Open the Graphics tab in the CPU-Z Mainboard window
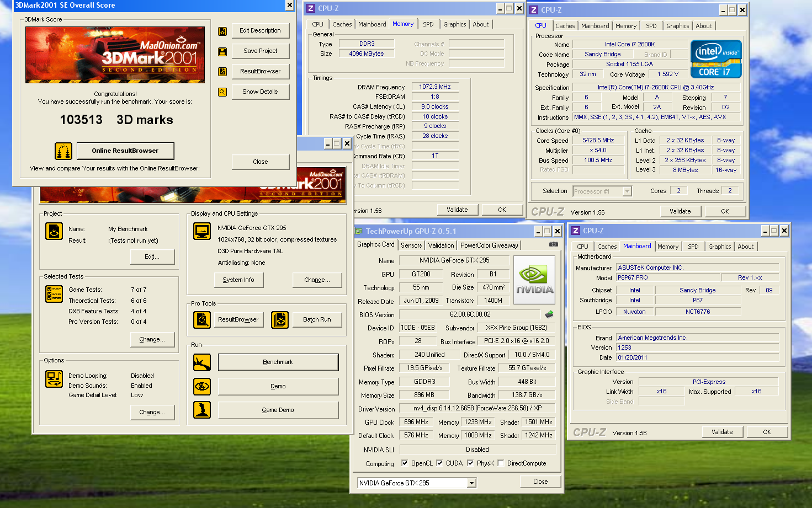This screenshot has height=508, width=812. pyautogui.click(x=720, y=247)
